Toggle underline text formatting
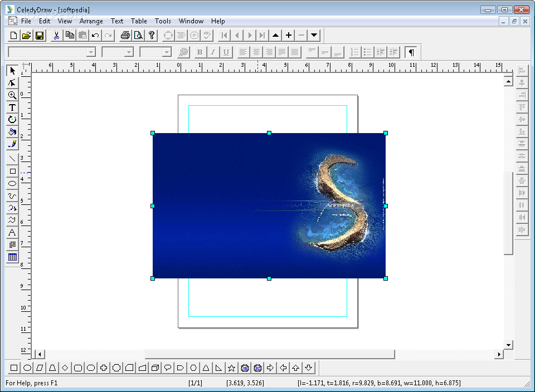Image resolution: width=535 pixels, height=392 pixels. [226, 52]
